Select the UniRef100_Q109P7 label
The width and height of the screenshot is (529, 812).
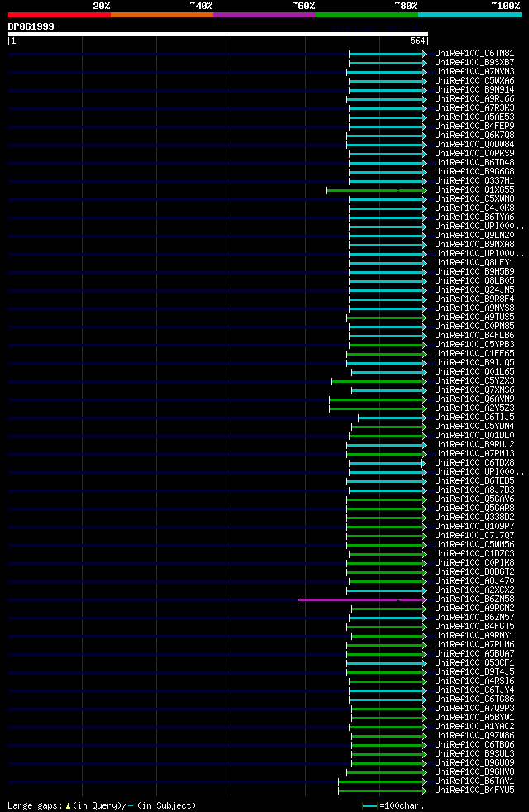click(474, 527)
